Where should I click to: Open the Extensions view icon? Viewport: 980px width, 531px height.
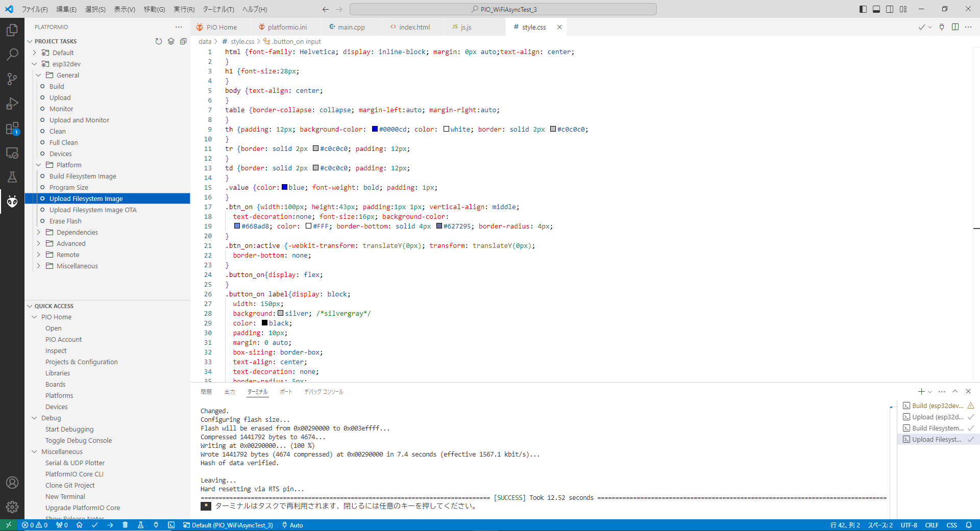coord(12,128)
